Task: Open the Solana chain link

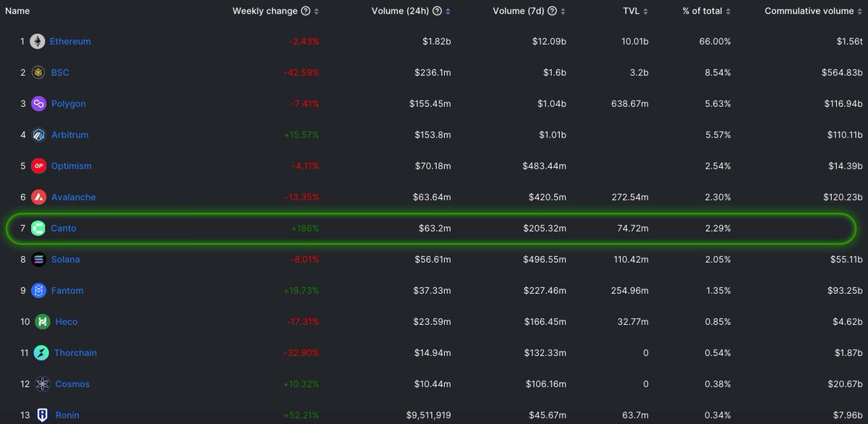Action: 65,259
